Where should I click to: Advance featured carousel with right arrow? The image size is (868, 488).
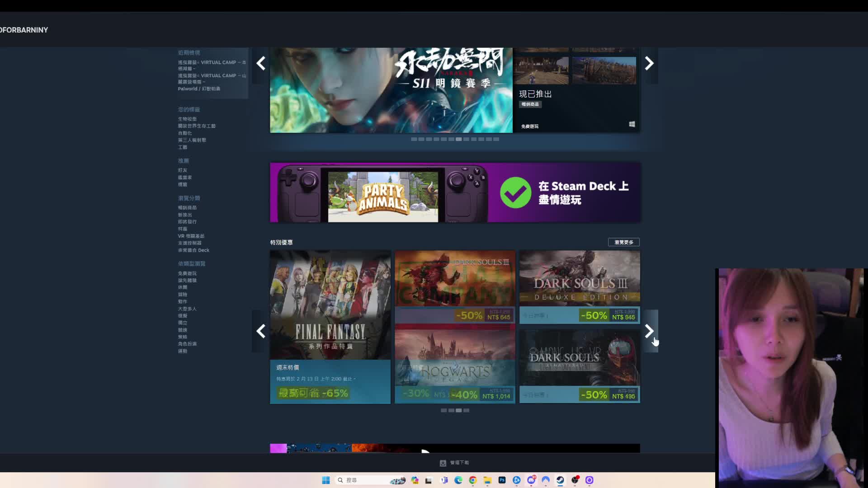click(x=649, y=63)
